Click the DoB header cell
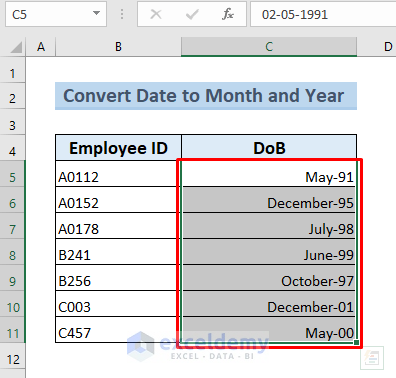Screen dimensions: 396x378 (269, 148)
